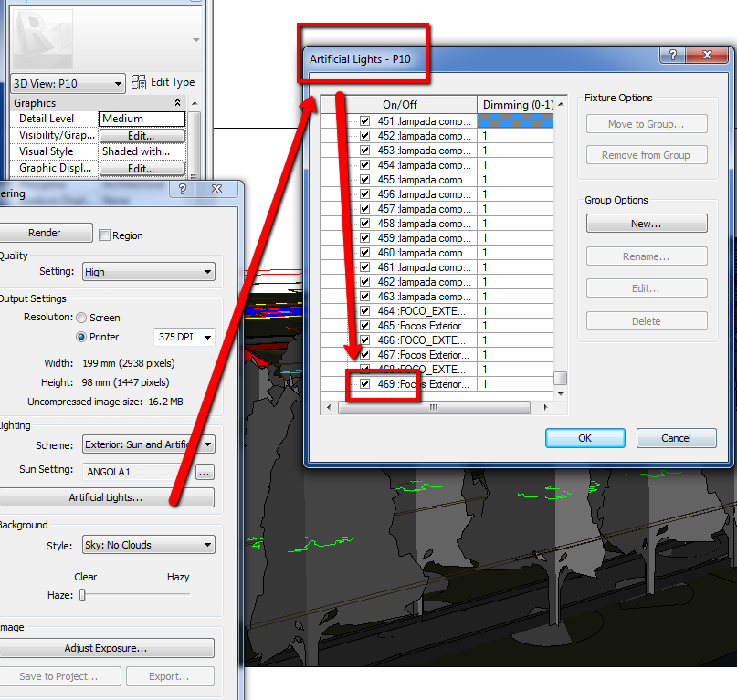Click the Edit Type icon in Properties
This screenshot has height=700, width=737.
[x=139, y=82]
